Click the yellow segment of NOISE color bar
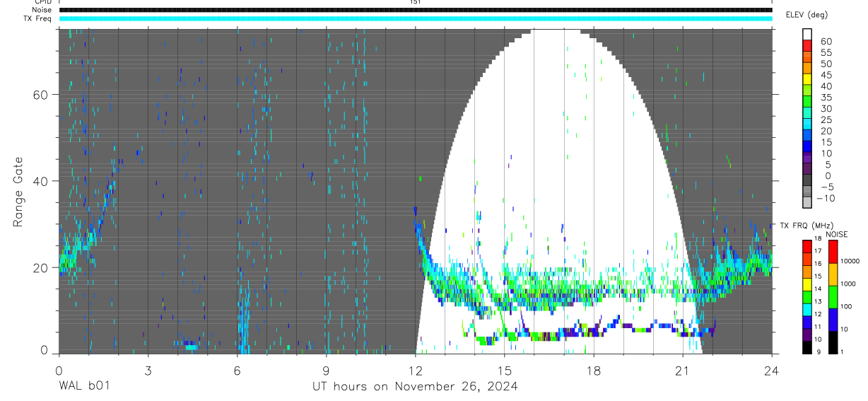 (x=833, y=274)
